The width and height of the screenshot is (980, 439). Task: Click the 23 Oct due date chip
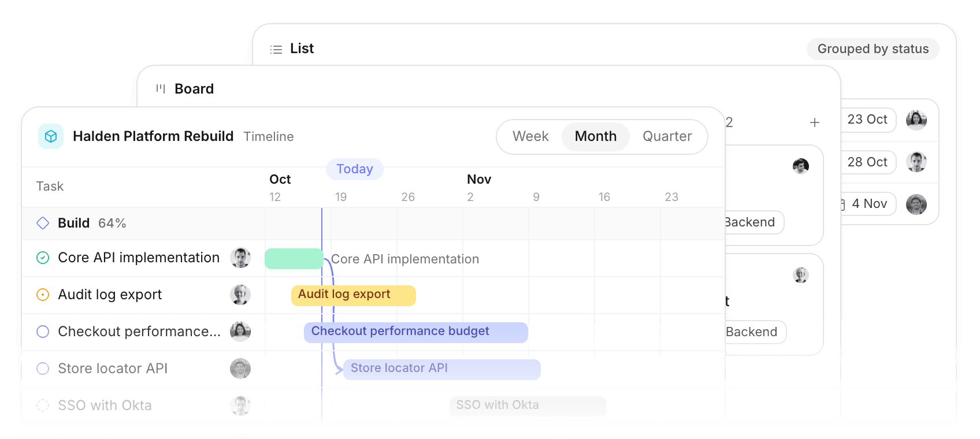click(x=867, y=120)
